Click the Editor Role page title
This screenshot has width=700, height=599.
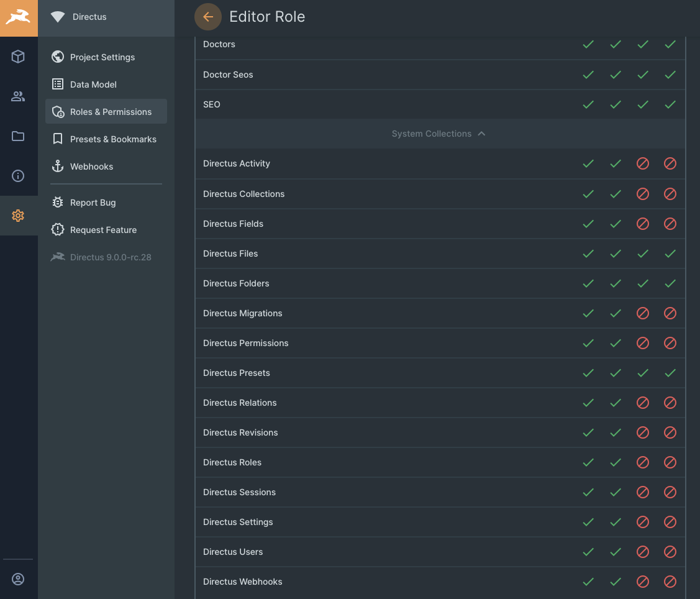(x=267, y=17)
